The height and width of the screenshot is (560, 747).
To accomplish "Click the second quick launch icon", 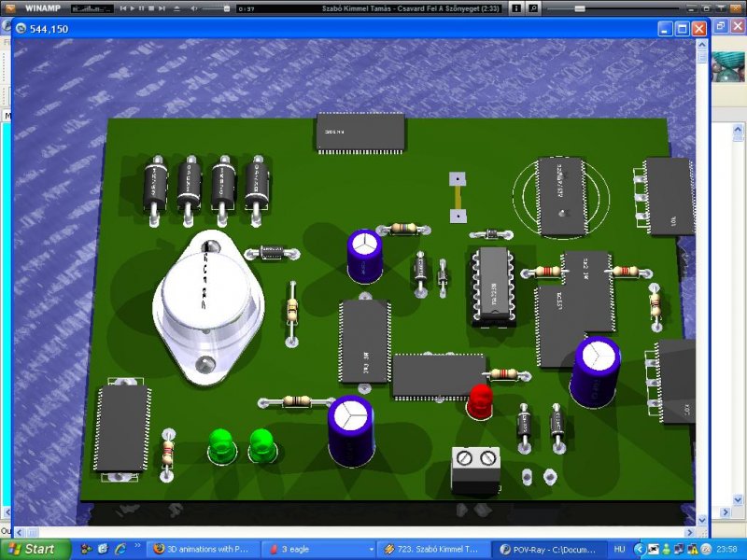I will (x=103, y=549).
